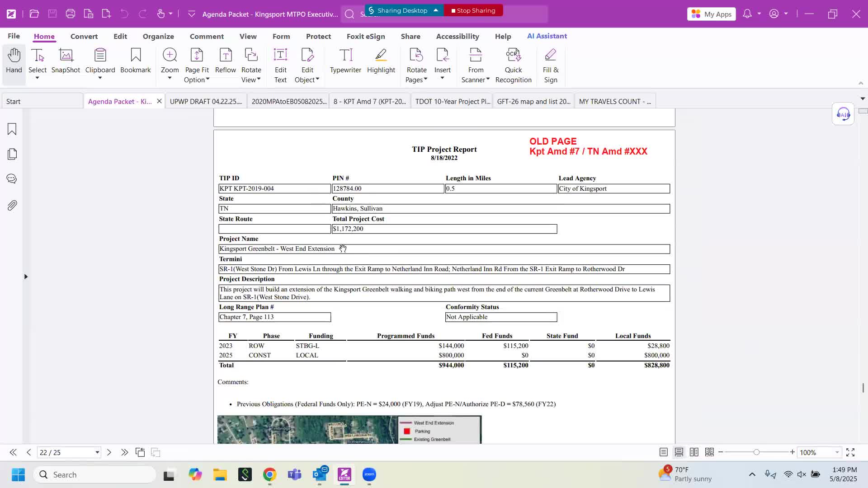Adjust the zoom slider handle
The height and width of the screenshot is (488, 868).
tap(756, 452)
